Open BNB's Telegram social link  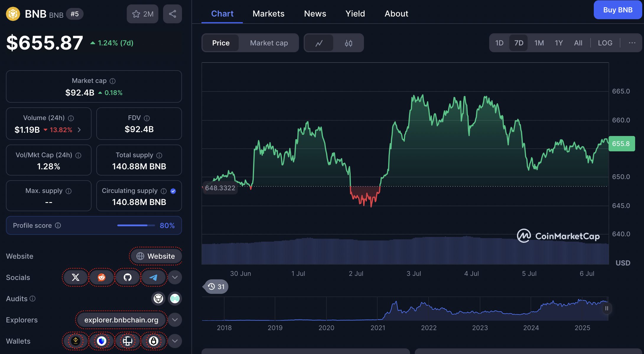153,277
